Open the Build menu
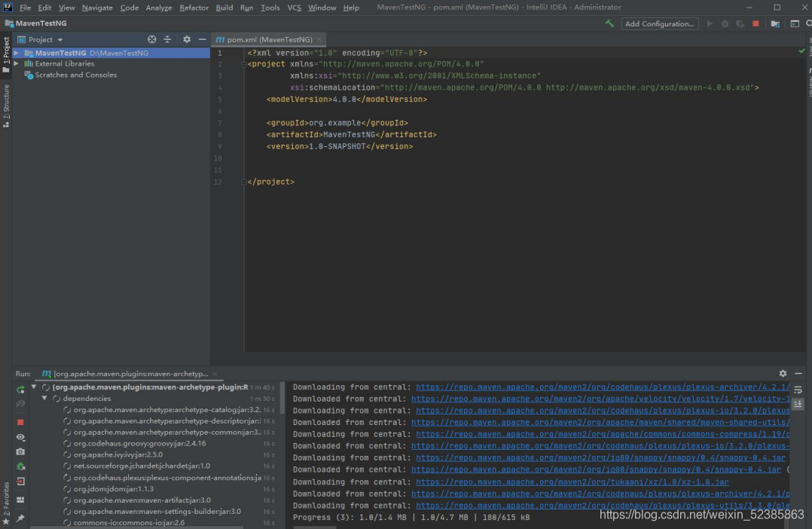 [224, 8]
